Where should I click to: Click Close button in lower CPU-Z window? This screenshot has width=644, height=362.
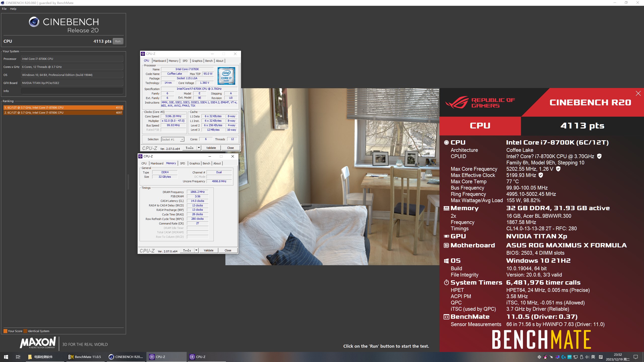coord(228,250)
